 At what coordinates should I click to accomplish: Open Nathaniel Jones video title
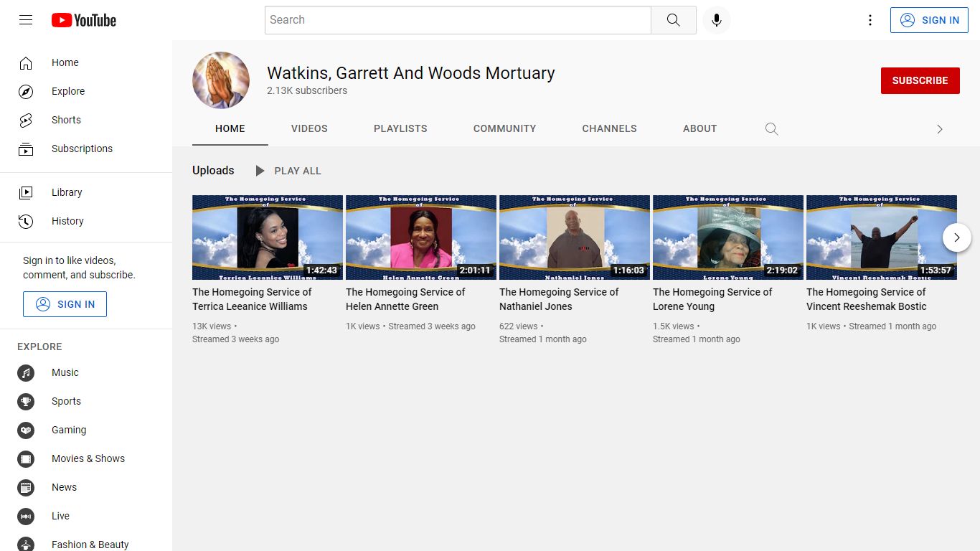(x=560, y=299)
